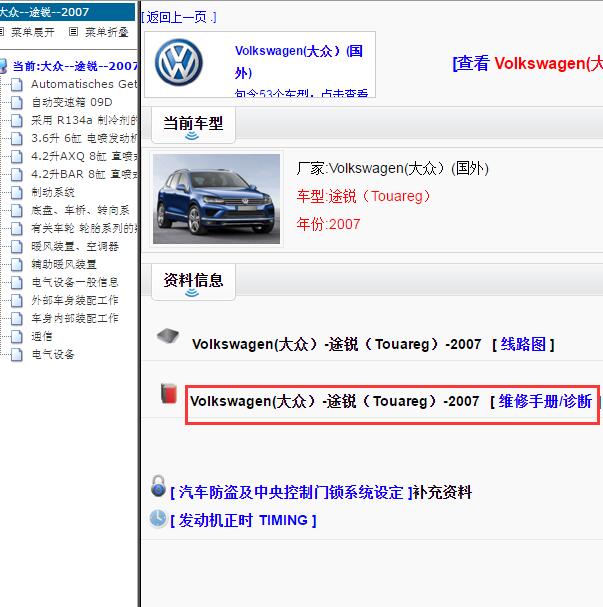
Task: Select tree item Automatisches Get
Action: [x=84, y=84]
